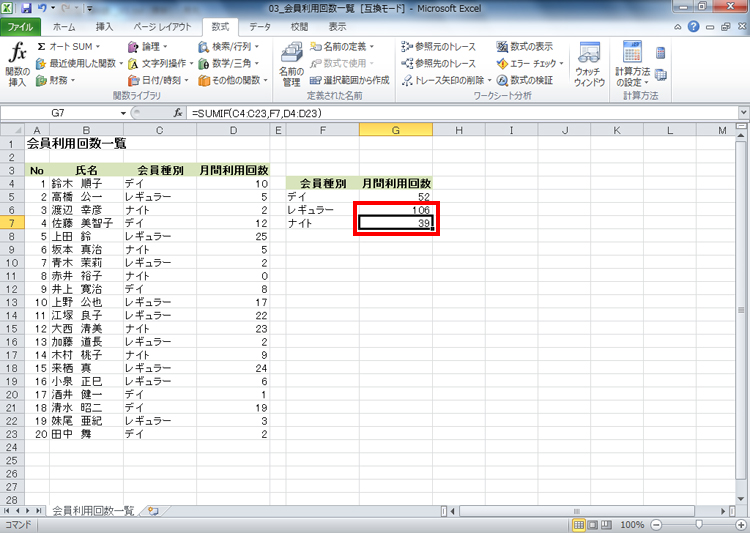
Task: Click Create from Selection (選択範囲から作成)
Action: click(350, 80)
